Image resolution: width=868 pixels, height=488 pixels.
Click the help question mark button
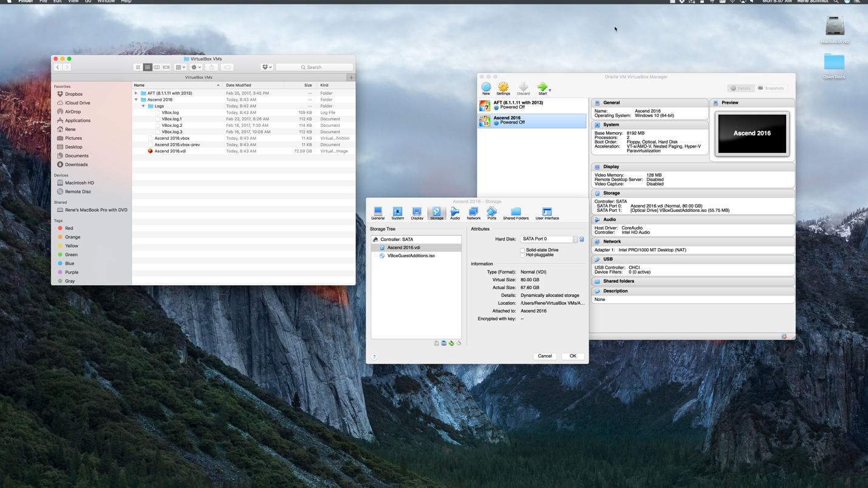374,357
